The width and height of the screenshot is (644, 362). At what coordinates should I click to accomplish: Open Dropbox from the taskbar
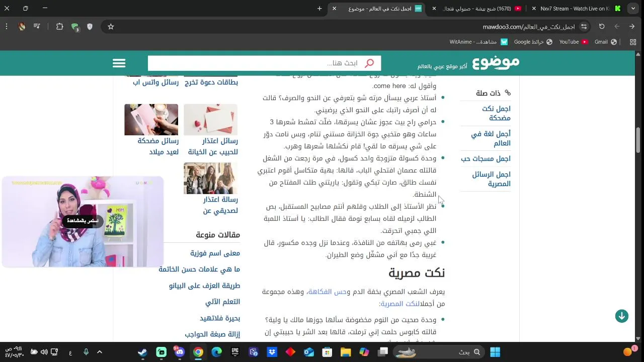[x=272, y=352]
